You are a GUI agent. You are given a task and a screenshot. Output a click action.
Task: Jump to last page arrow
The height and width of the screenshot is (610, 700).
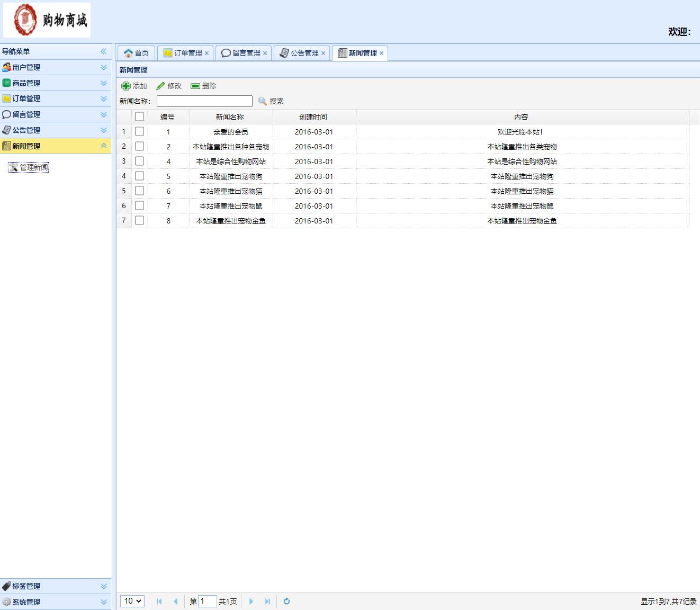click(x=267, y=601)
